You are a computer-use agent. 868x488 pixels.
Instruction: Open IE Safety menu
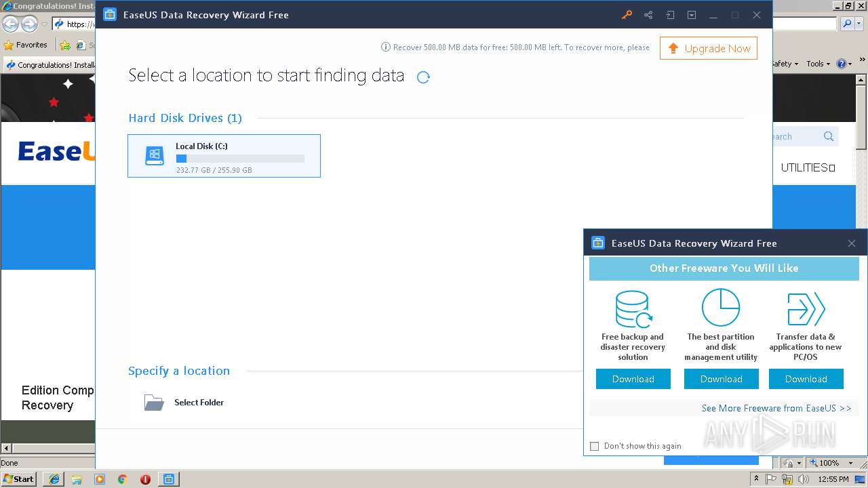[785, 64]
